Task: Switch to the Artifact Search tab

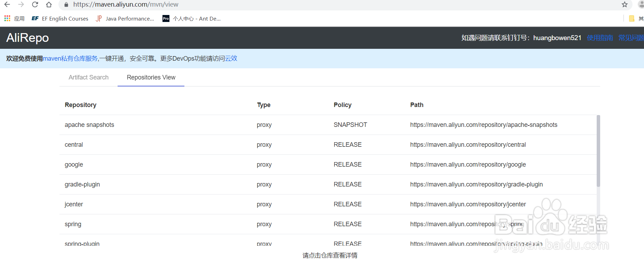Action: click(89, 77)
